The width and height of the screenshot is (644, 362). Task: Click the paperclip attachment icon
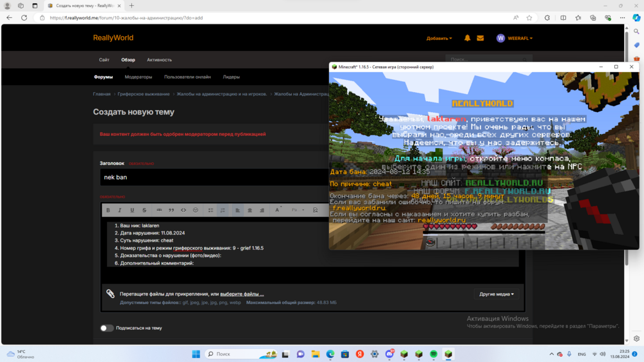(111, 293)
